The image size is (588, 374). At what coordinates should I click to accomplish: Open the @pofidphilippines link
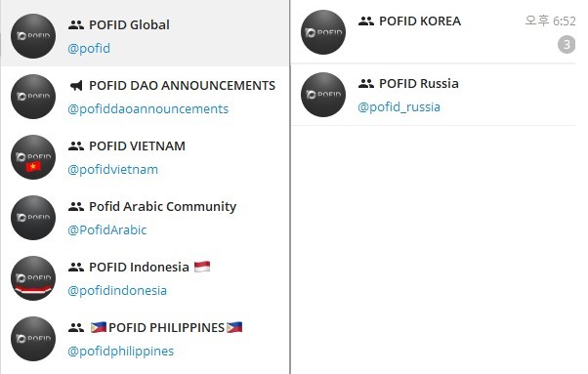tap(121, 352)
